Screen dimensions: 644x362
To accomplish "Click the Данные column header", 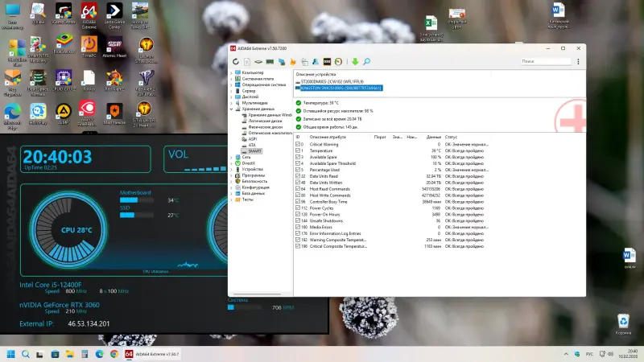I will click(433, 137).
